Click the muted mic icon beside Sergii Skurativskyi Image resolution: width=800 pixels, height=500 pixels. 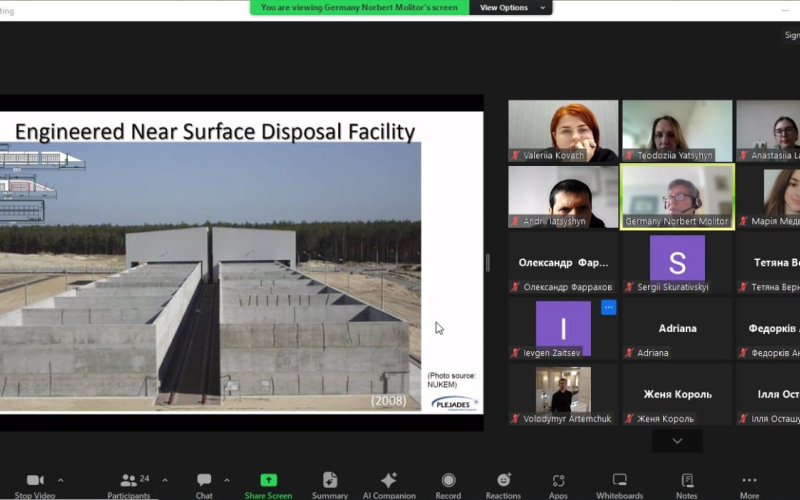pos(629,287)
